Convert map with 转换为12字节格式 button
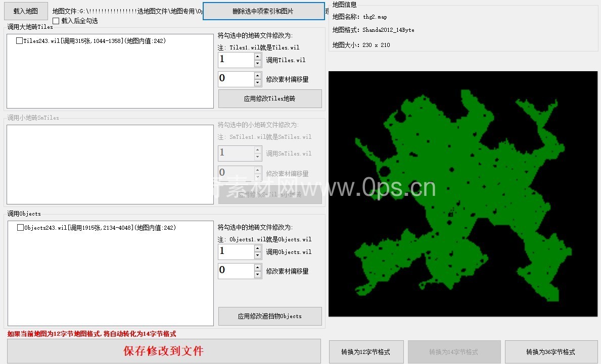The width and height of the screenshot is (601, 364). (365, 352)
